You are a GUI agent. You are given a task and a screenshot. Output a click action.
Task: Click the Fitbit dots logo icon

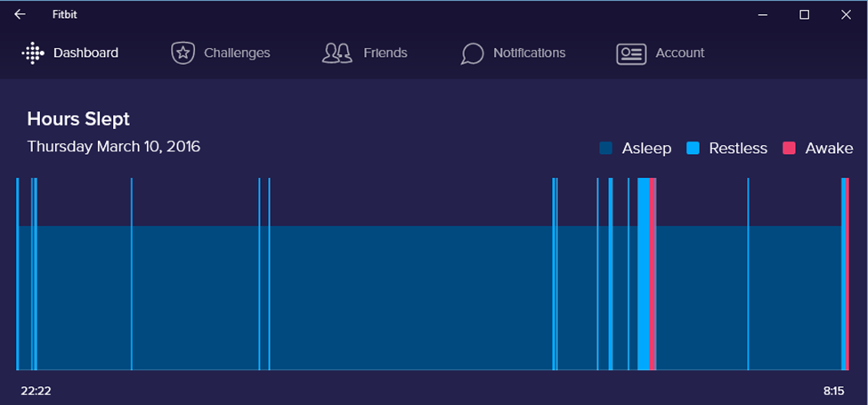click(32, 53)
